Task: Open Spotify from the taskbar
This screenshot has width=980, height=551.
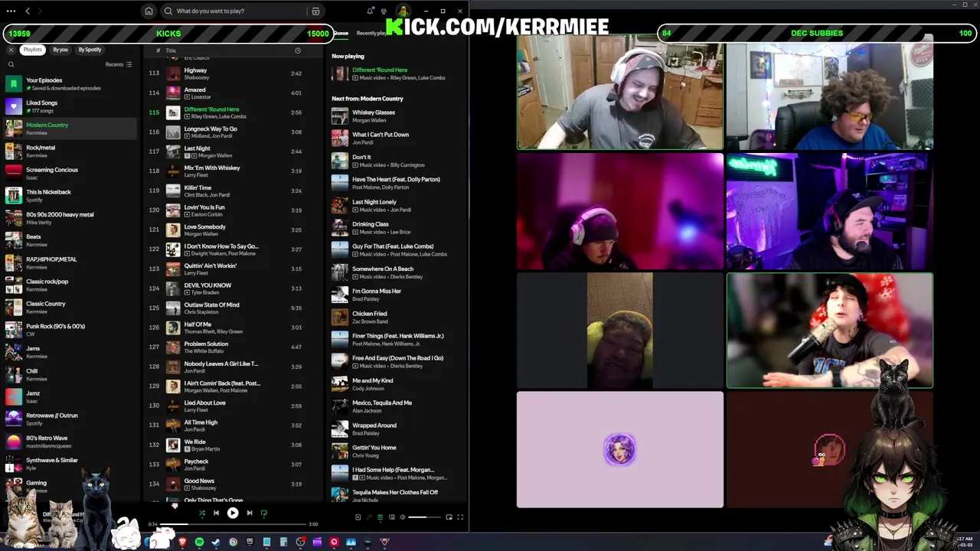Action: (x=199, y=542)
